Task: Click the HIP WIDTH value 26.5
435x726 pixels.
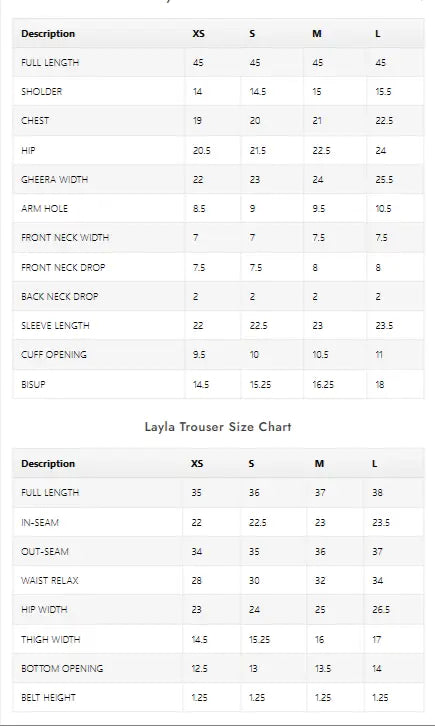Action: pos(381,609)
